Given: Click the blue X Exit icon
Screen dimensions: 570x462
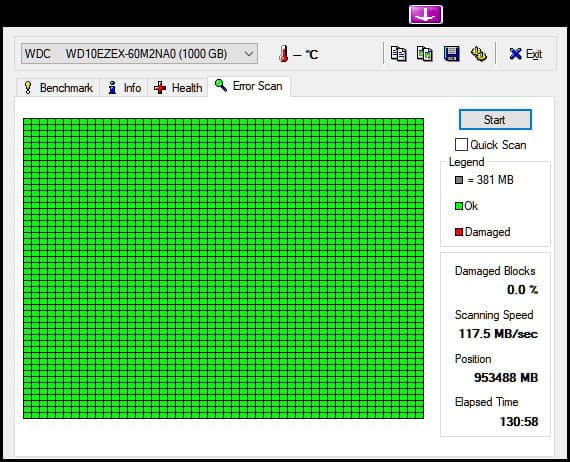Looking at the screenshot, I should 515,54.
